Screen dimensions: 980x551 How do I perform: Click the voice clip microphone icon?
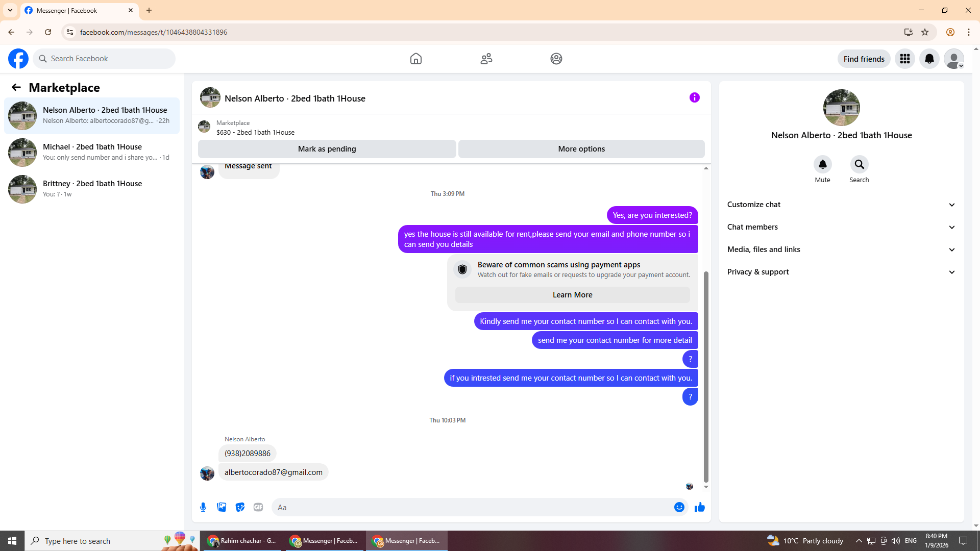pos(203,507)
